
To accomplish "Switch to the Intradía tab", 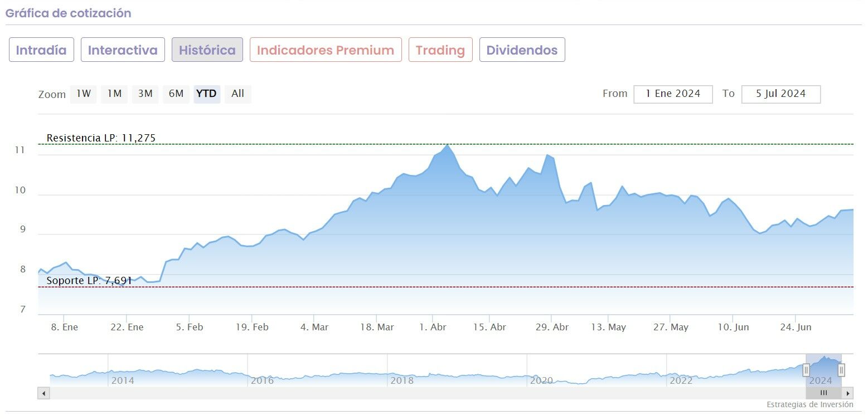I will pyautogui.click(x=41, y=50).
